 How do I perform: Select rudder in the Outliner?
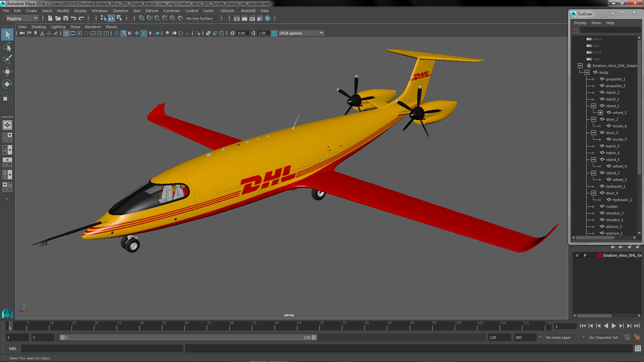coord(612,206)
